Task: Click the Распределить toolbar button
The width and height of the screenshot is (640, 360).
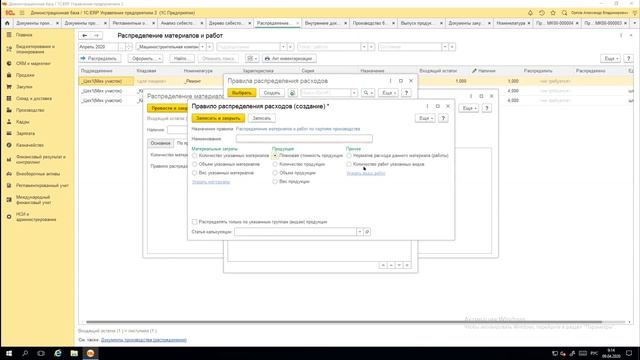Action: [100, 59]
